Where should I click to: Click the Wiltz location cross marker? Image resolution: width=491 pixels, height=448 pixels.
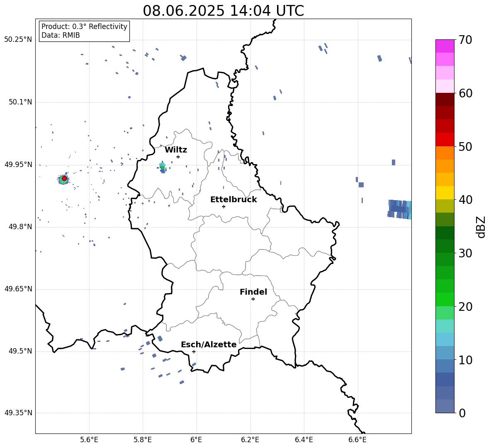(178, 157)
